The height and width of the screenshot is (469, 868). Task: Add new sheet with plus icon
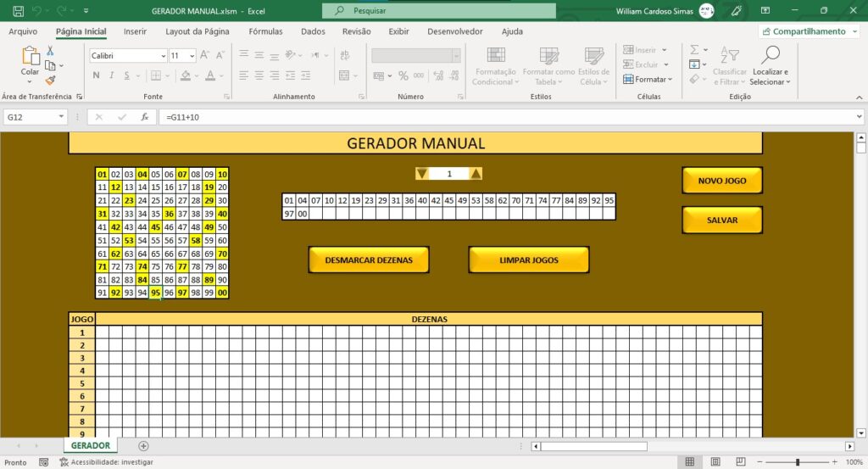tap(143, 446)
